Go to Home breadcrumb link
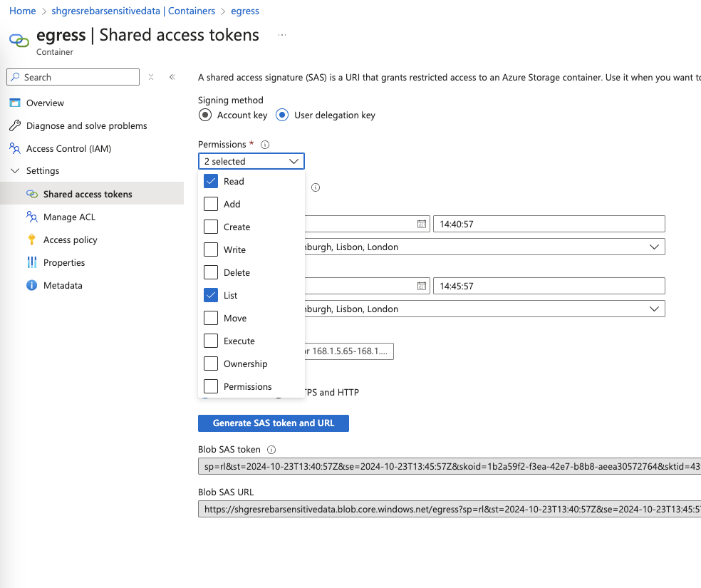The image size is (701, 588). pos(22,11)
